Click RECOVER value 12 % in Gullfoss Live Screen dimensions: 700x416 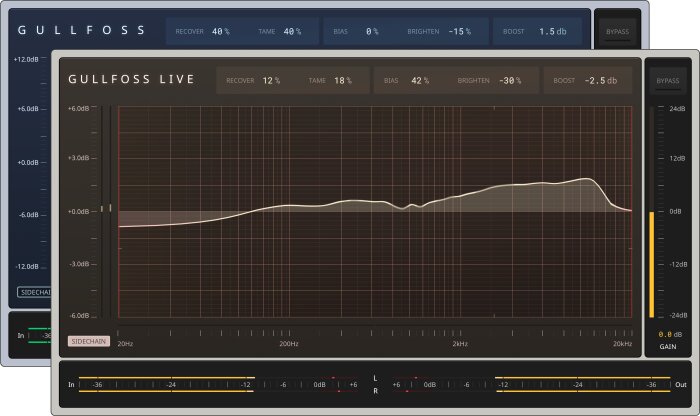pyautogui.click(x=271, y=81)
